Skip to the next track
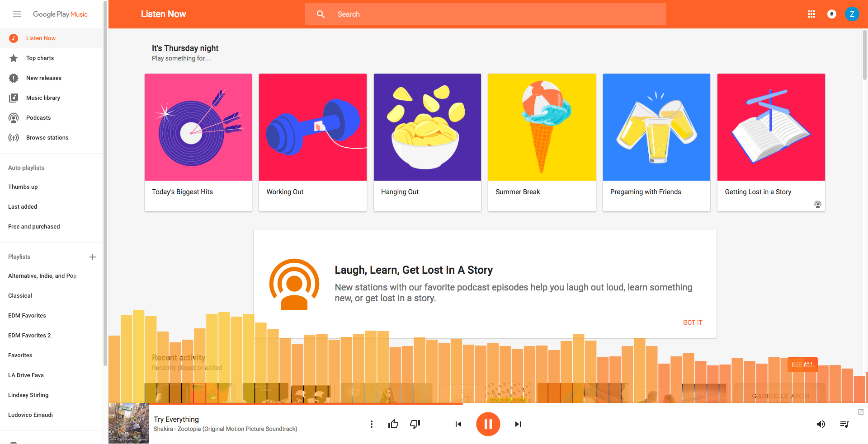 [x=518, y=424]
